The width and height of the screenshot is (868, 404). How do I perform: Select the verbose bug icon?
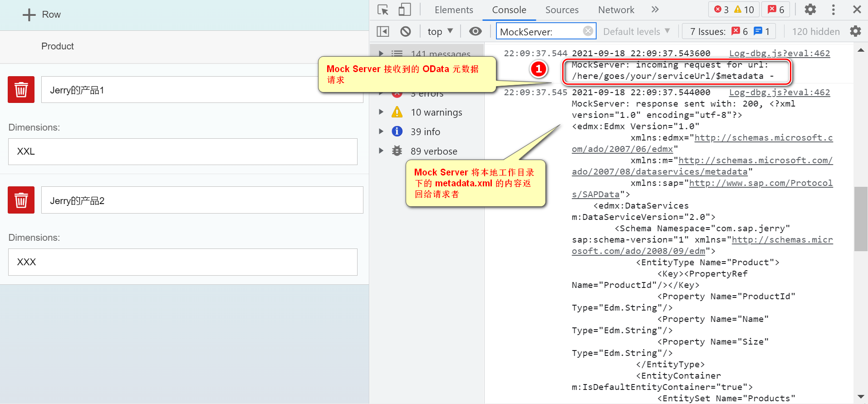pos(397,151)
